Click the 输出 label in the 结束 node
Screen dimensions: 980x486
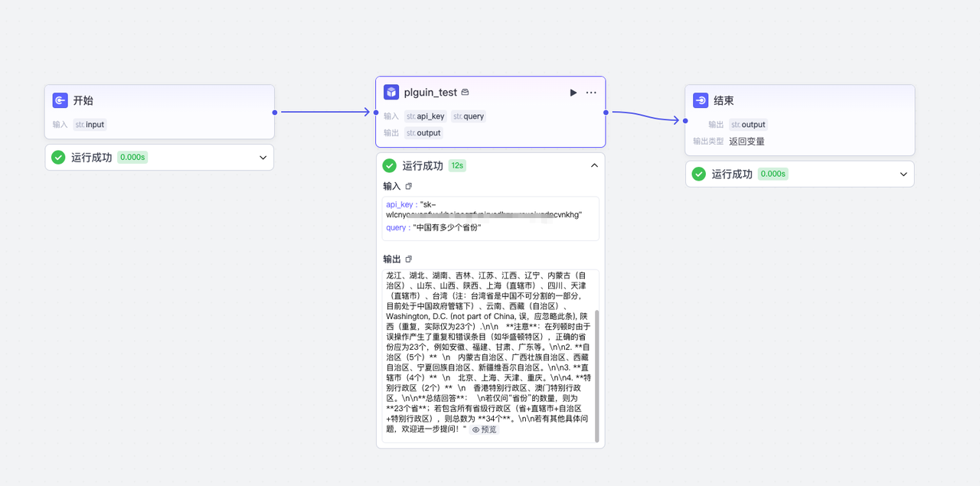pos(716,125)
